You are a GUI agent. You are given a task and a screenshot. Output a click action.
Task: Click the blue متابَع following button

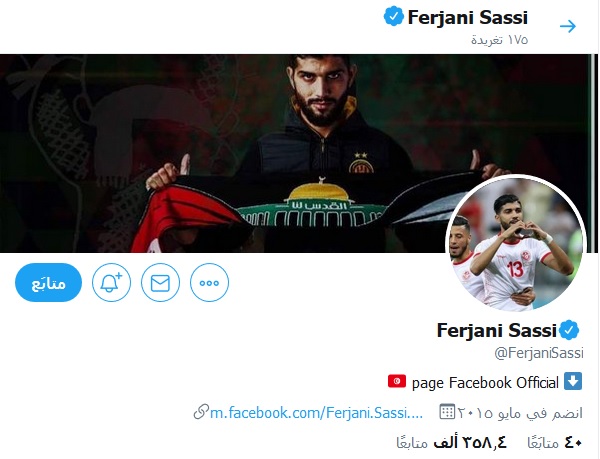(49, 283)
